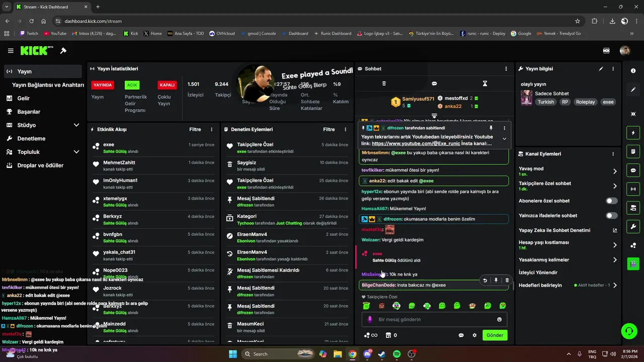This screenshot has width=644, height=362.
Task: Open the hamburger navigation menu
Action: (x=11, y=51)
